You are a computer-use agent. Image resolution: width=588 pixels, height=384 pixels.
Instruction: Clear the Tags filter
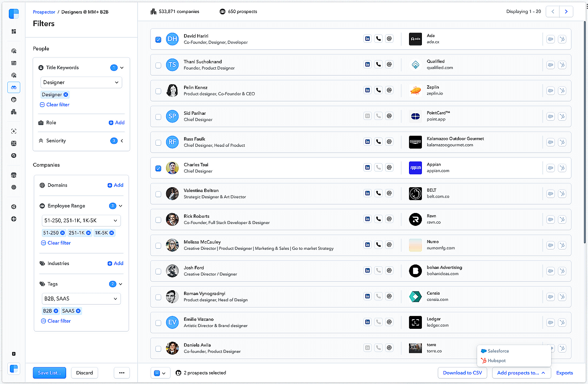pyautogui.click(x=55, y=321)
